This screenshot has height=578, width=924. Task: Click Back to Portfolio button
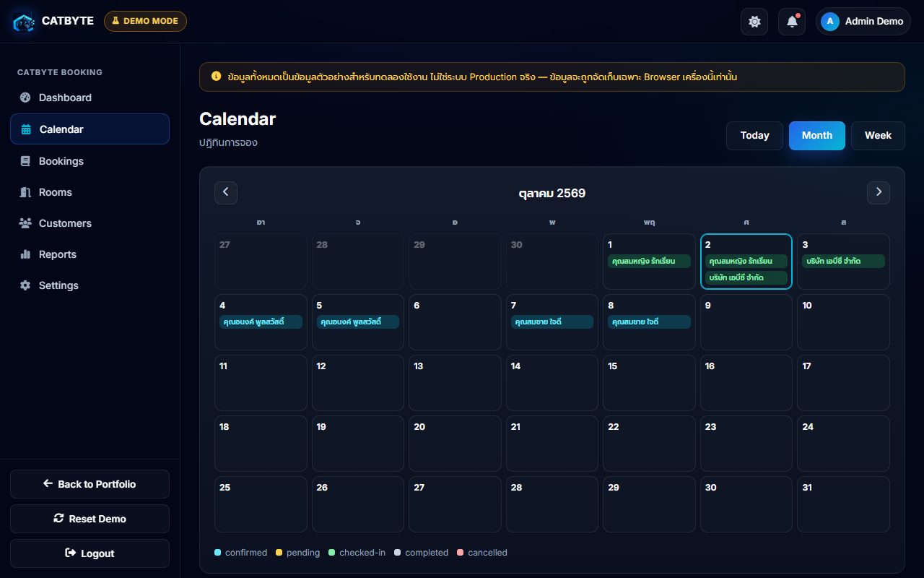pyautogui.click(x=90, y=484)
